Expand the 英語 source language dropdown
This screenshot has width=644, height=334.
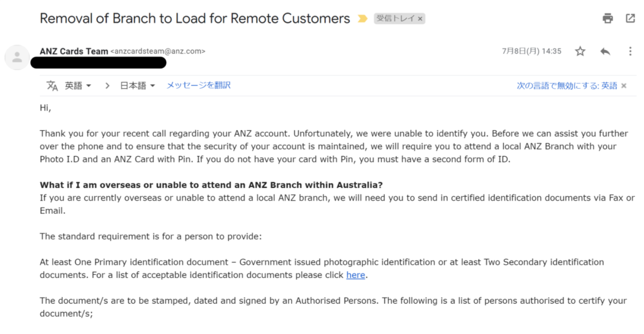[x=78, y=86]
